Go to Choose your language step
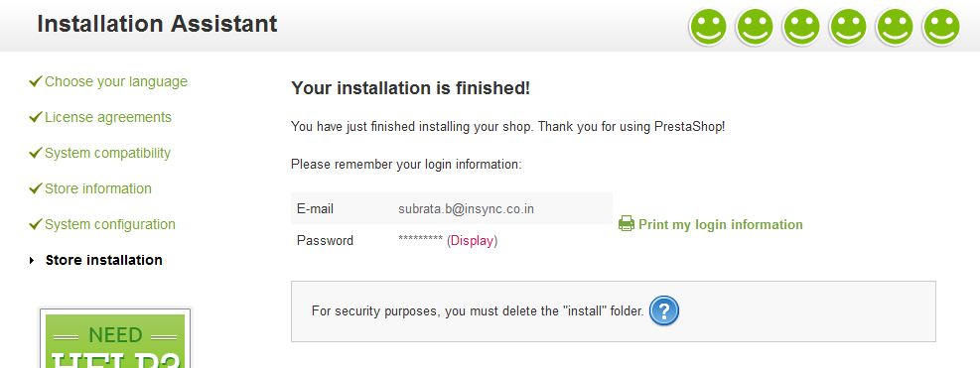The height and width of the screenshot is (368, 980). pyautogui.click(x=115, y=82)
